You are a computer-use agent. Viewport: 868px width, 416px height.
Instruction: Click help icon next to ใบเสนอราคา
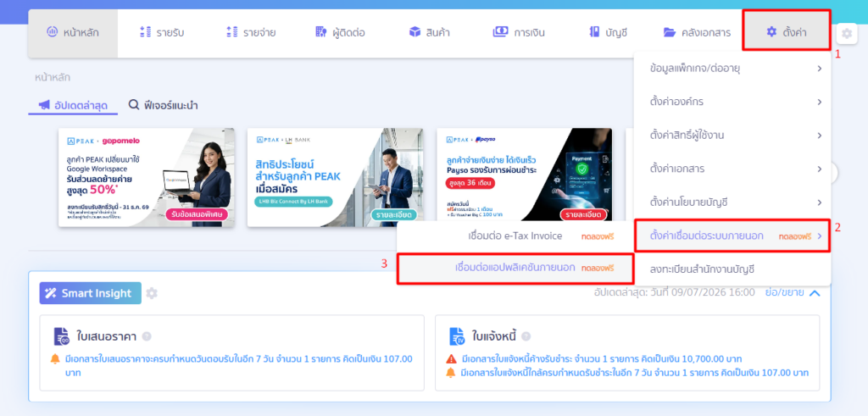tap(147, 336)
